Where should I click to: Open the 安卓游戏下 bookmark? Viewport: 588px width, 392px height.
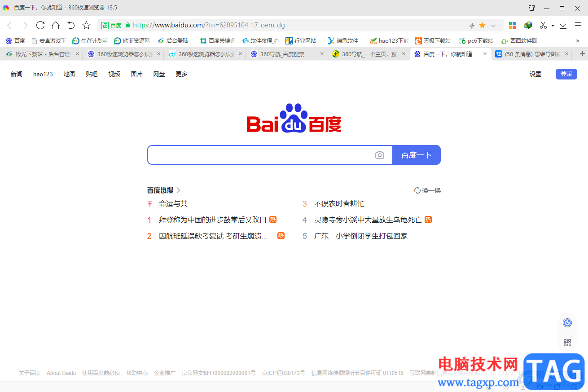[x=48, y=41]
